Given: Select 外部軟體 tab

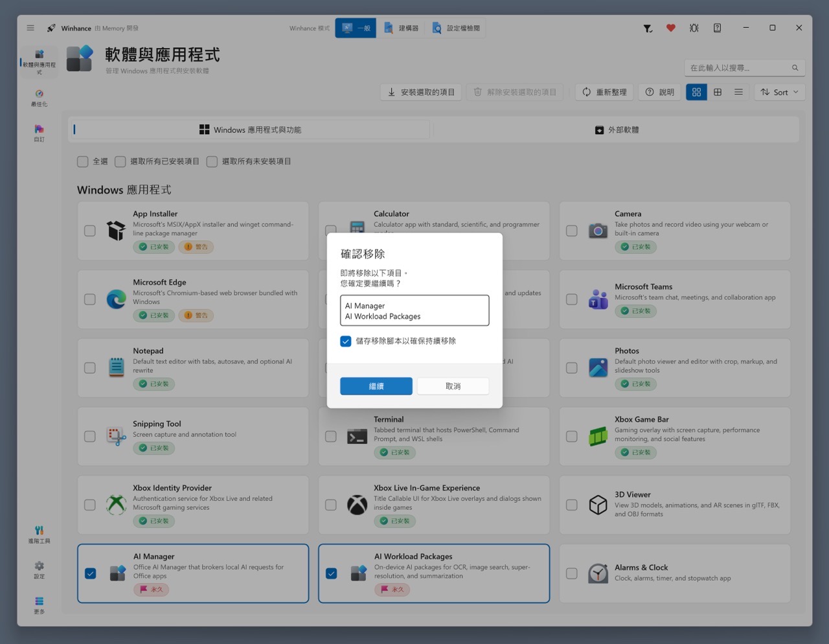Looking at the screenshot, I should pyautogui.click(x=617, y=130).
